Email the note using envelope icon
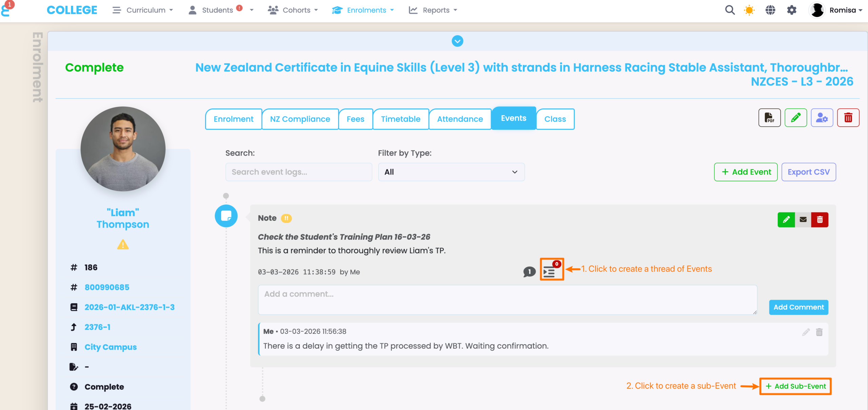This screenshot has width=868, height=410. point(803,220)
